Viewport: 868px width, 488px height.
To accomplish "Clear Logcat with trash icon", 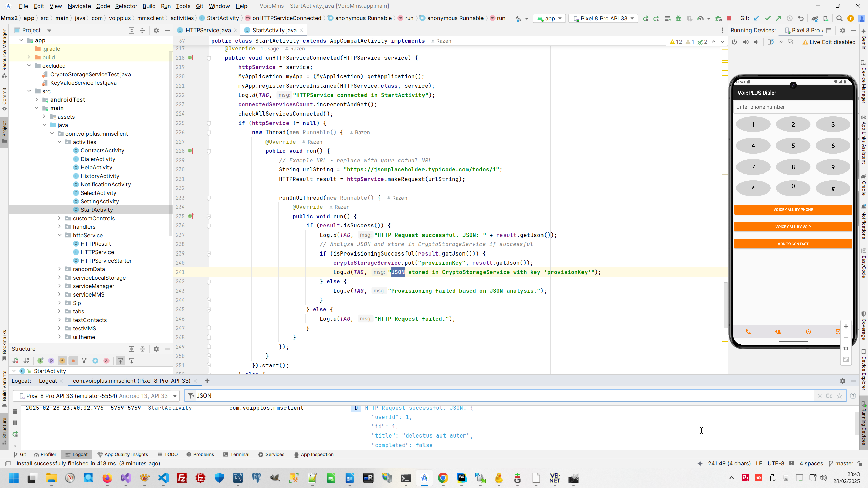I will 15,411.
